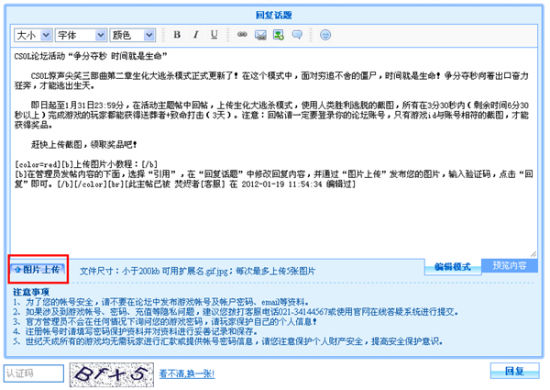Click note 4 about 注册帐号 password protection
Viewport: 550px width, 390px height.
pos(135,331)
